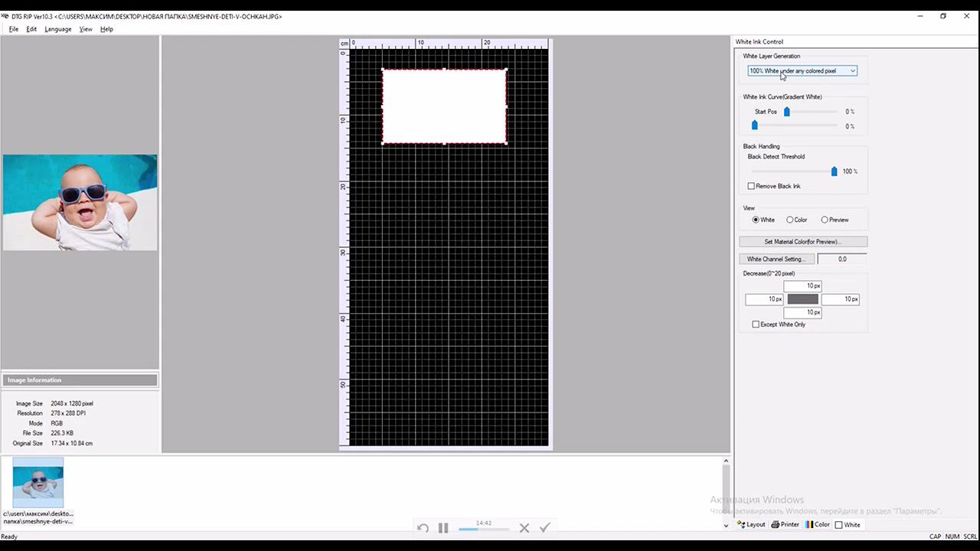Click the White Ink Control panel title

tap(759, 42)
